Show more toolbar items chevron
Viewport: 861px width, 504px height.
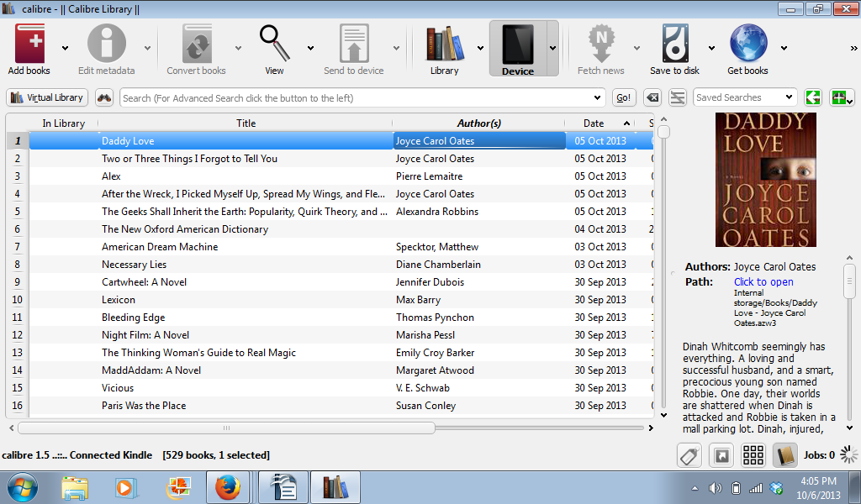click(854, 48)
